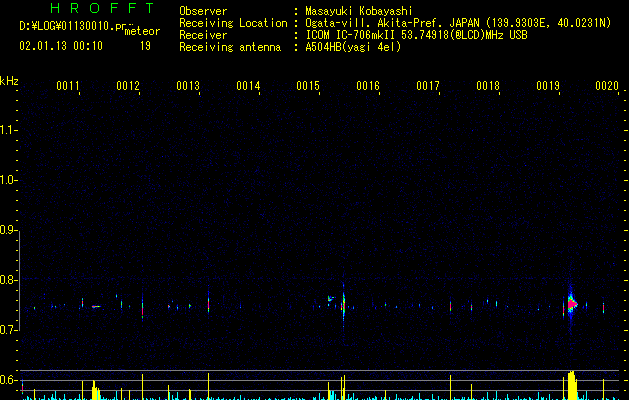Click the Receiver label
The image size is (629, 400).
(x=203, y=35)
